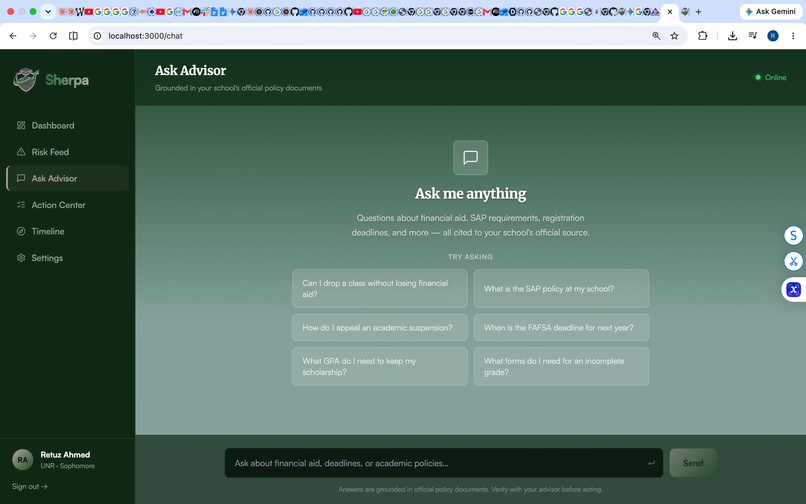Screen dimensions: 806x504
Task: Click the Dashboard grid icon
Action: coord(21,125)
